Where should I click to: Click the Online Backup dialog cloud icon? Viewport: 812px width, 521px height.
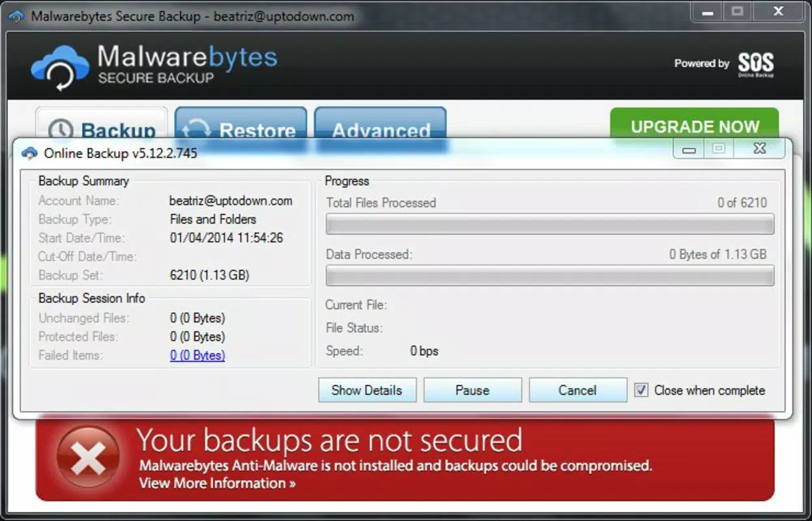click(29, 154)
